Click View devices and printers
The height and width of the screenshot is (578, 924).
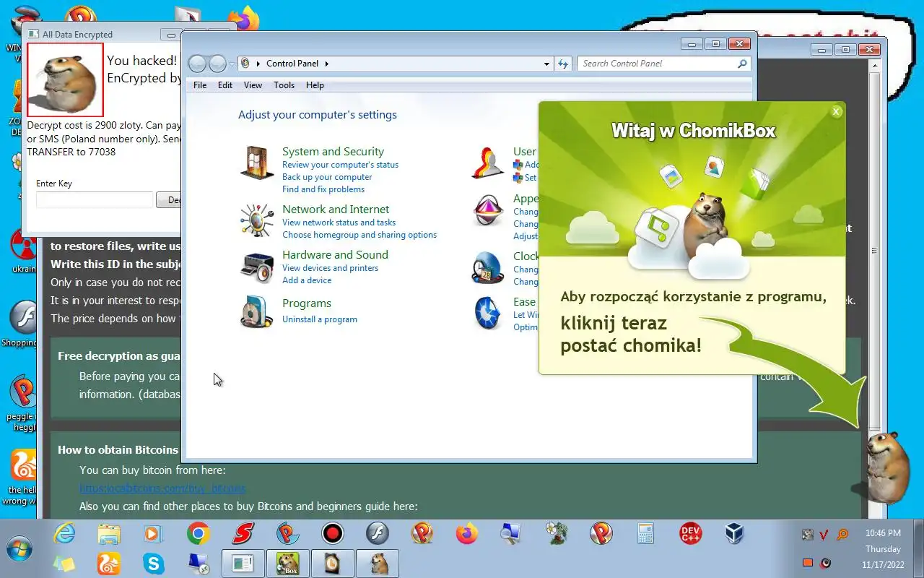330,268
